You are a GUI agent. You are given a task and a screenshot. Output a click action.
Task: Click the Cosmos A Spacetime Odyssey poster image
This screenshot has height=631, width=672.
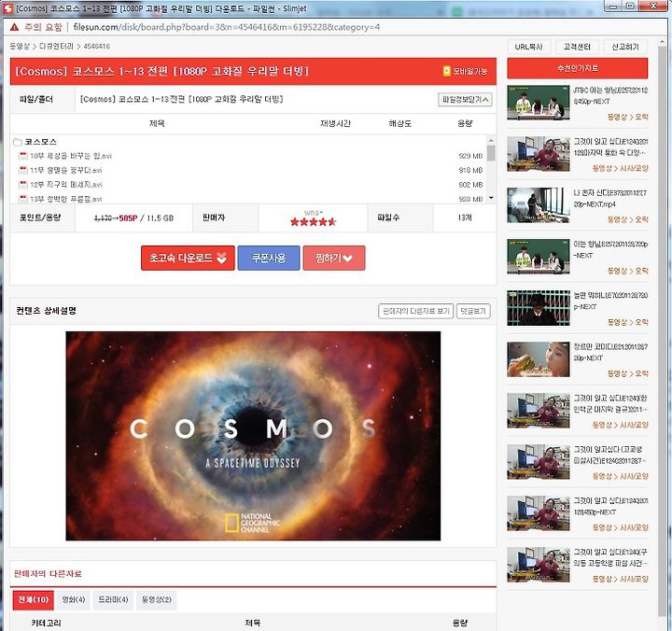(x=253, y=436)
